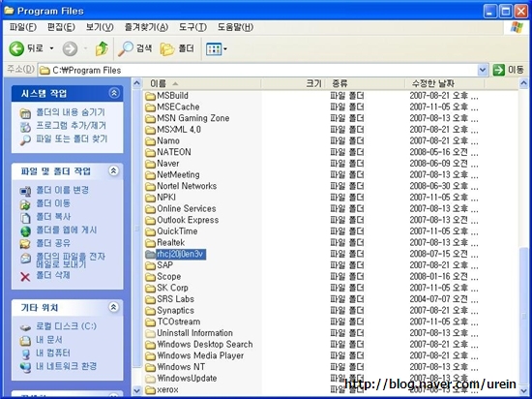
Task: Open the Tools (도구) menu
Action: click(x=192, y=27)
